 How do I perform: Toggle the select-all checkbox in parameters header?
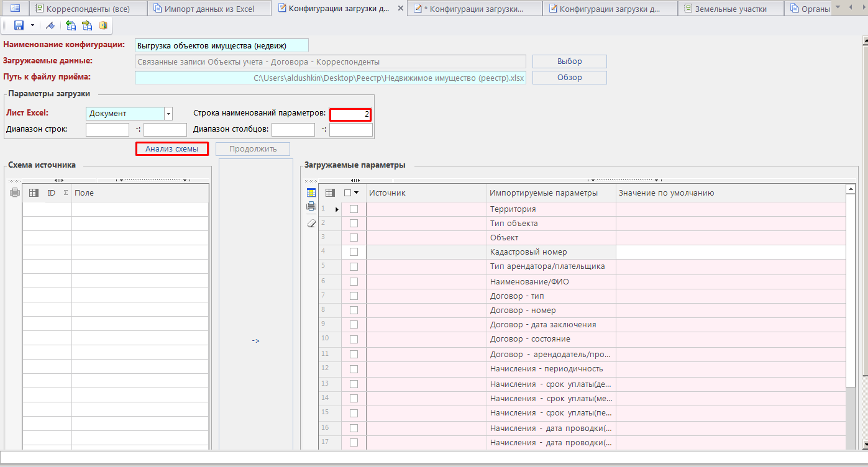(348, 193)
